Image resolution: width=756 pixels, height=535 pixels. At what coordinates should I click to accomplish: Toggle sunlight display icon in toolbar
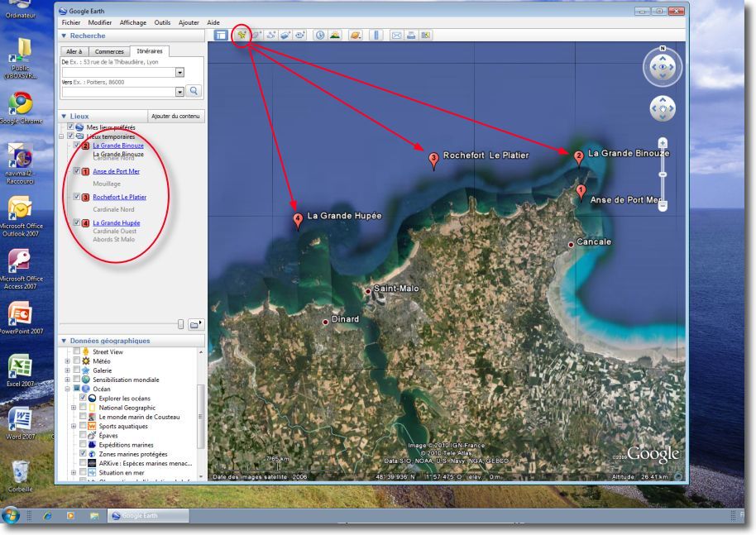coord(334,35)
